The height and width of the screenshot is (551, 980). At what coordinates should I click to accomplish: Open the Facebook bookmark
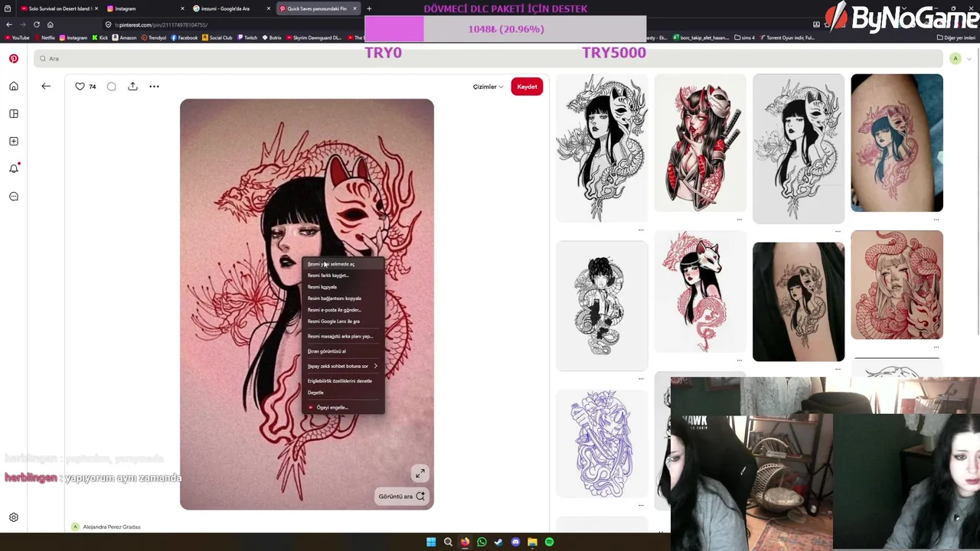185,37
